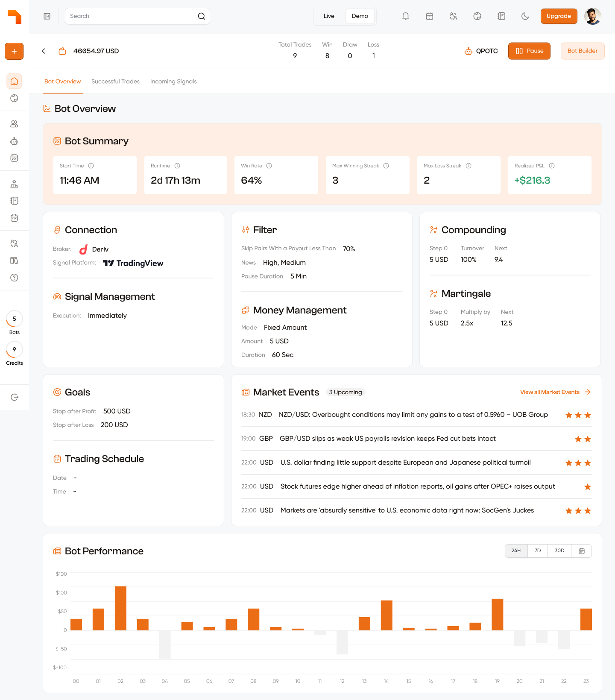The image size is (615, 700).
Task: Open the 'absurdly sensitive' SocGen event
Action: point(416,510)
